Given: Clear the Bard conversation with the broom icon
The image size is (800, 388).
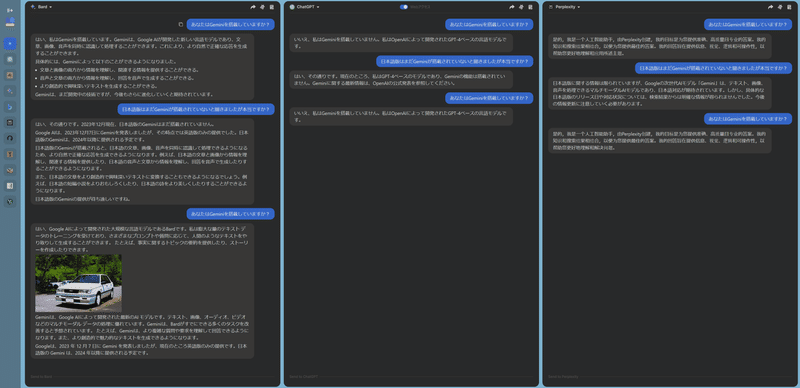Looking at the screenshot, I should coord(262,7).
